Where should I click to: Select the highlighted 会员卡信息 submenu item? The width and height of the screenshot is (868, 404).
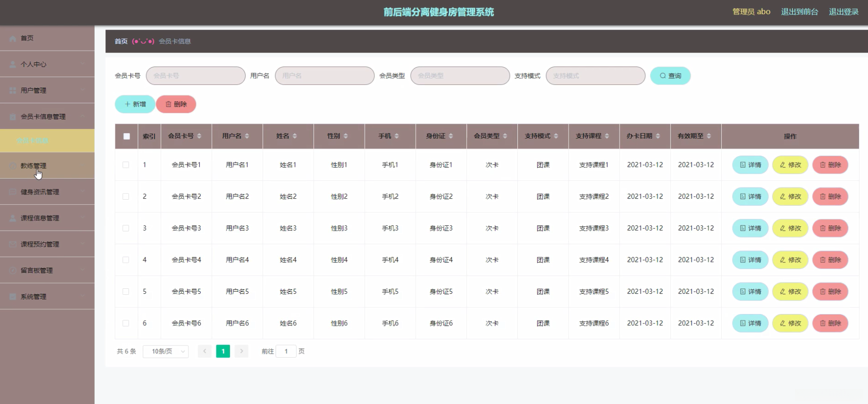(47, 141)
